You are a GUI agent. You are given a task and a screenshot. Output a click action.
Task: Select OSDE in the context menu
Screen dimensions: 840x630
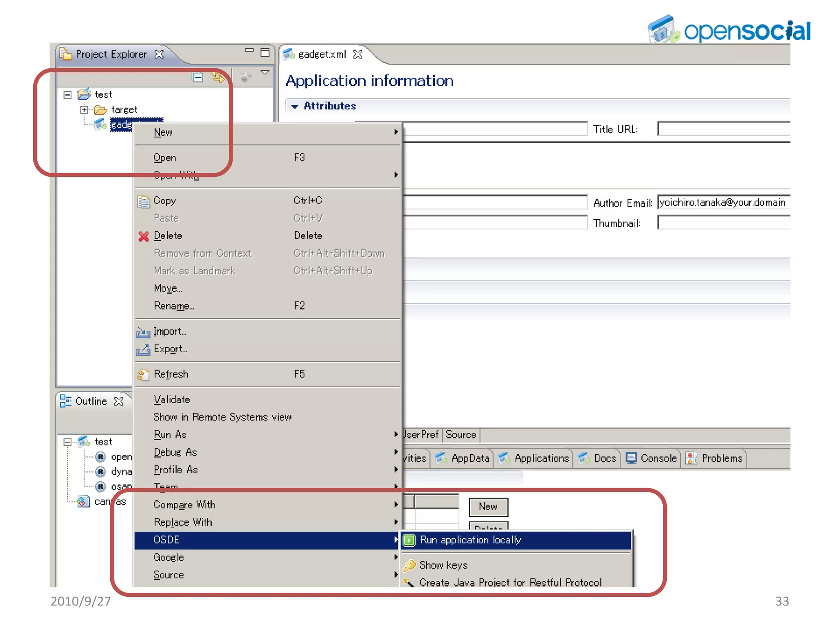tap(167, 540)
